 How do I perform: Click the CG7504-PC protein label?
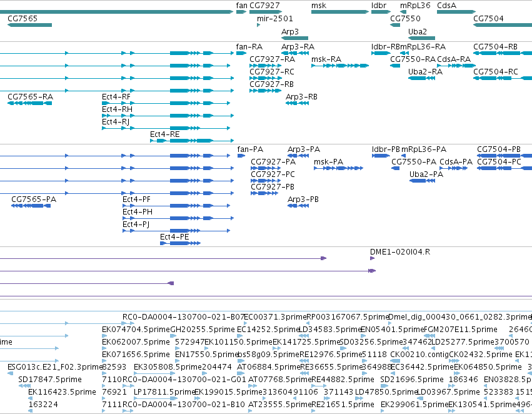[499, 162]
